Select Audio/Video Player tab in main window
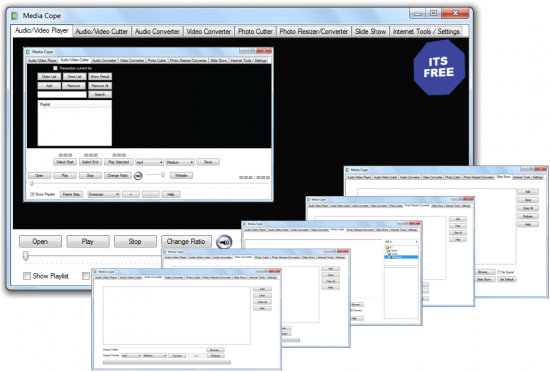 point(42,31)
